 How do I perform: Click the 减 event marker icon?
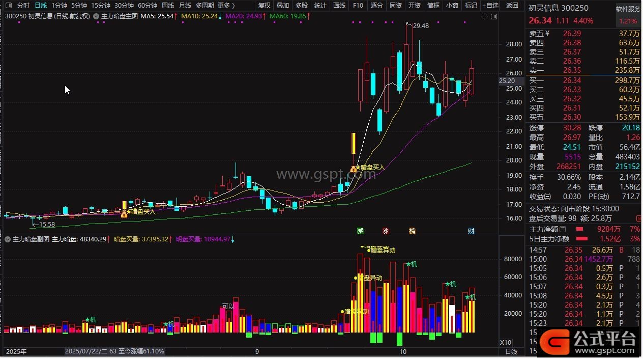tap(360, 231)
